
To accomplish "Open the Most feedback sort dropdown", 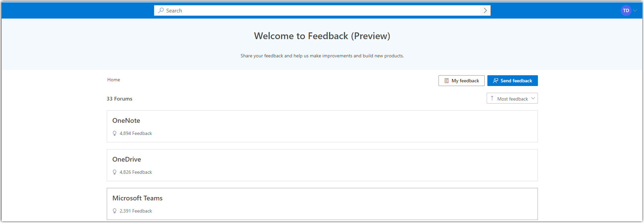I will [512, 98].
